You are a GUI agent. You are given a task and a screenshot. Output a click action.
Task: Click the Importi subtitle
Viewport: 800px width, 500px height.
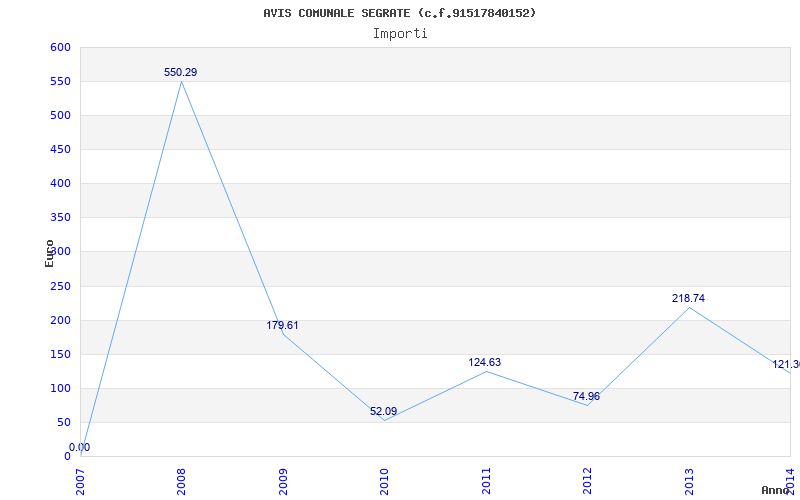pyautogui.click(x=400, y=34)
